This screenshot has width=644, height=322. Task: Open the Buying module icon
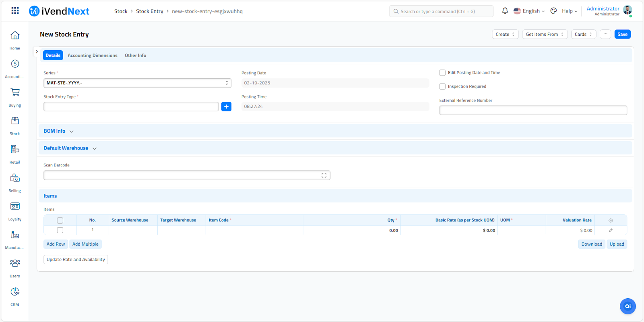coord(15,93)
